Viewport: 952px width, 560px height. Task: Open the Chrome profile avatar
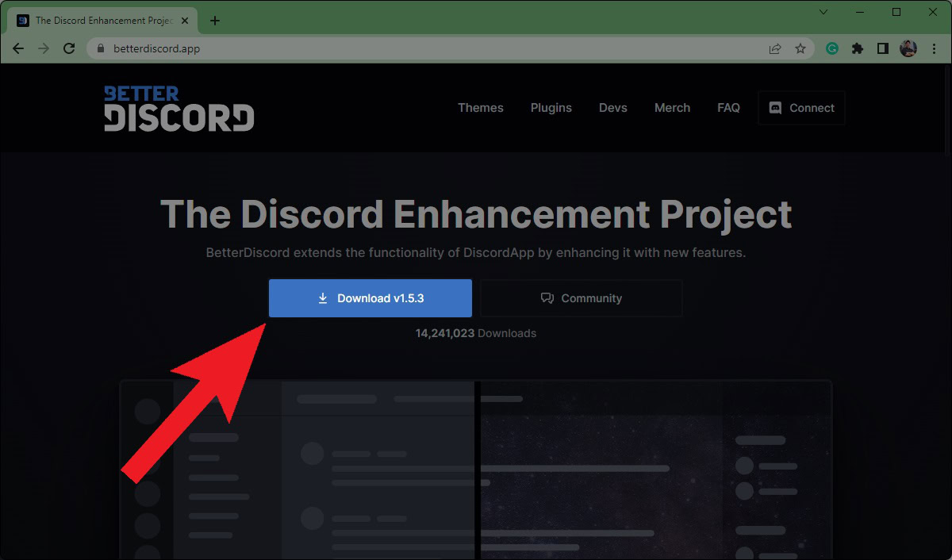[908, 48]
